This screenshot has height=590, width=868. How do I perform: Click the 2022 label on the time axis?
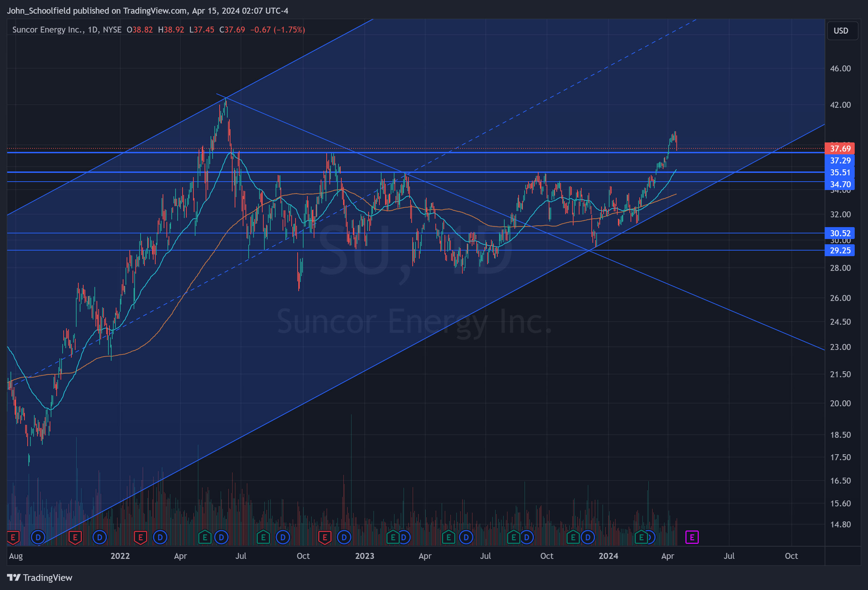[x=120, y=556]
